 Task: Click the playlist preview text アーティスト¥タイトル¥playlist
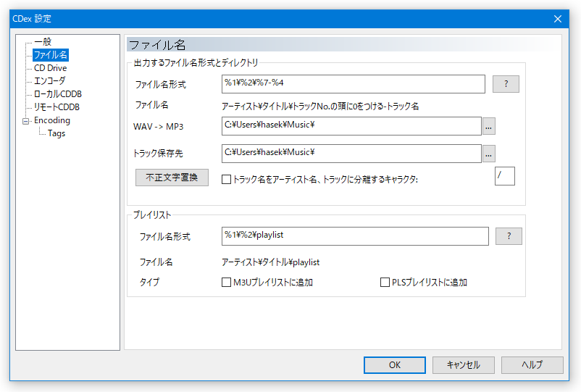pos(270,262)
